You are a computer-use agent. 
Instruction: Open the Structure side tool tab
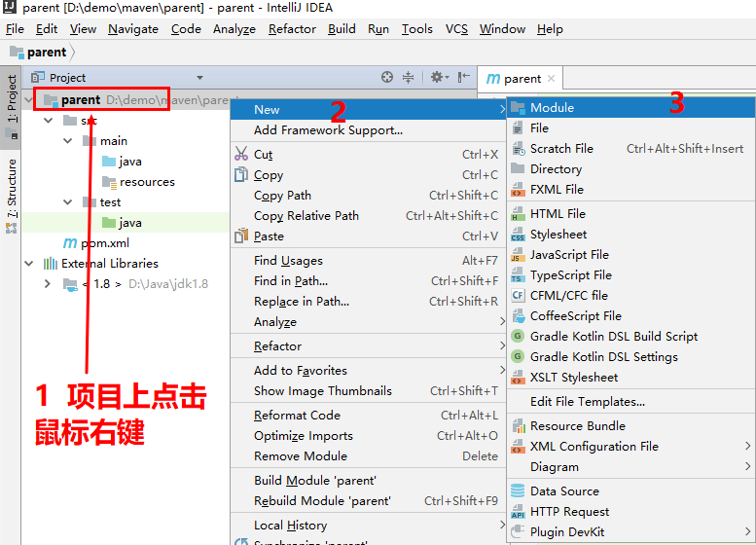click(11, 196)
